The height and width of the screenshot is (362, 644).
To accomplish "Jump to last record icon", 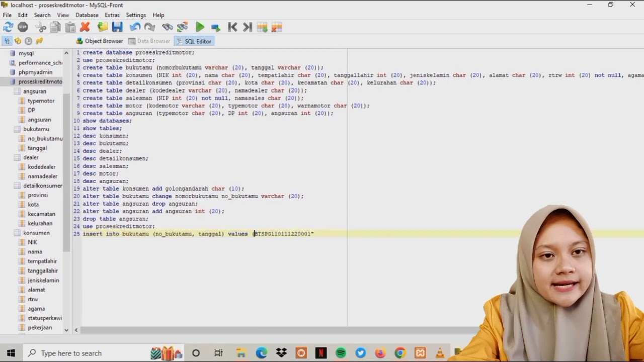I will 247,27.
